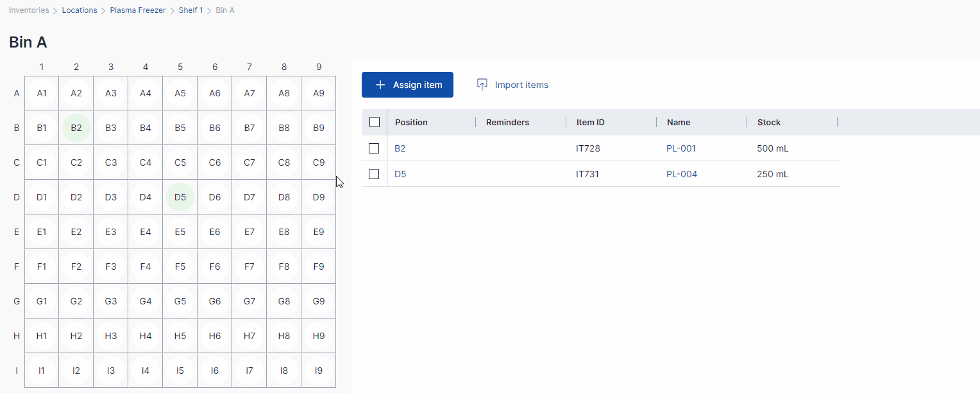This screenshot has height=393, width=980.
Task: Navigate to Shelf 1 breadcrumb
Action: (x=190, y=10)
